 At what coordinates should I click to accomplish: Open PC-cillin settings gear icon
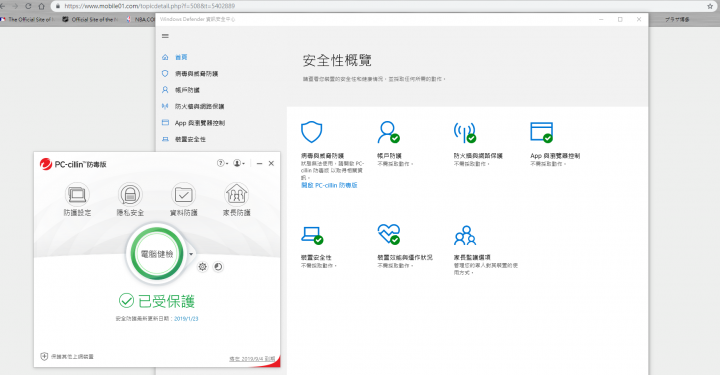[202, 267]
